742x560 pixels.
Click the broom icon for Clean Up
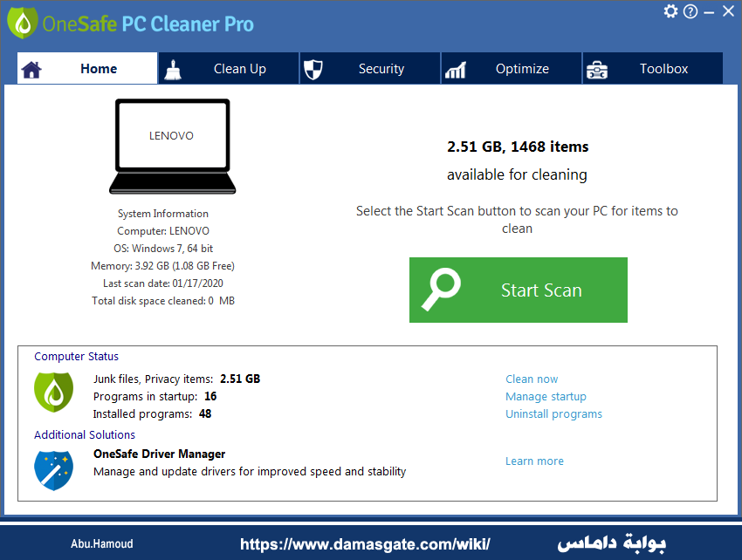click(173, 70)
